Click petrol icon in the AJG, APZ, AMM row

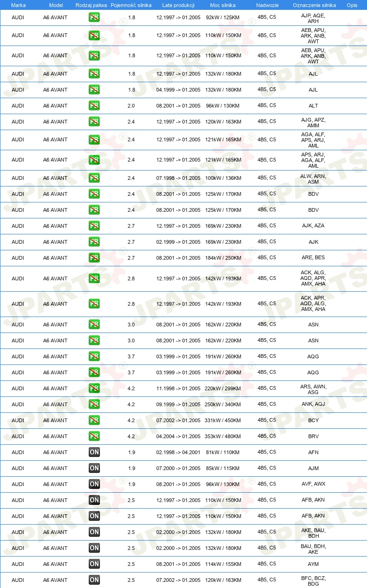pyautogui.click(x=94, y=122)
